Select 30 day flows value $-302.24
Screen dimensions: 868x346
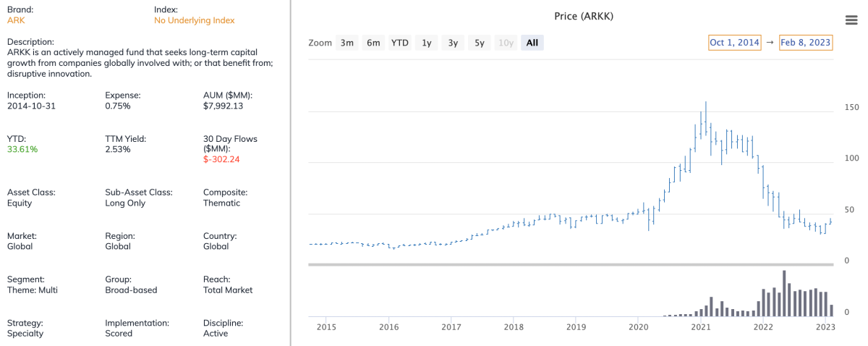pyautogui.click(x=221, y=159)
